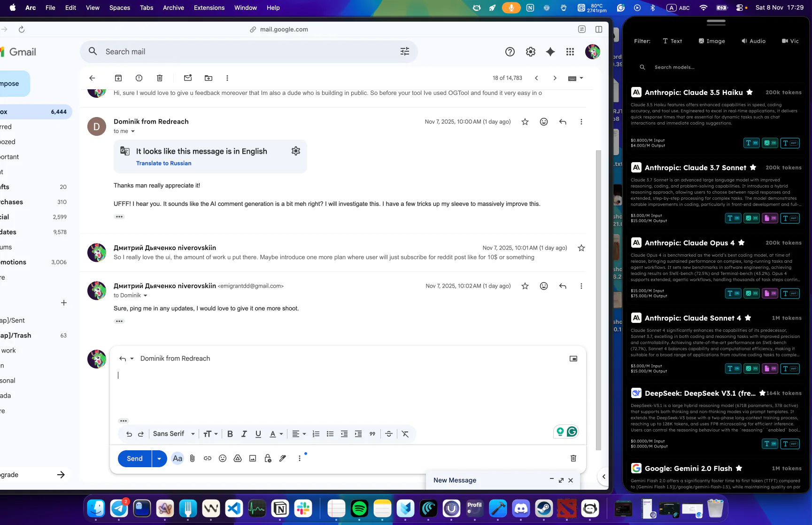Toggle the Image filter in the model panel

tap(711, 41)
